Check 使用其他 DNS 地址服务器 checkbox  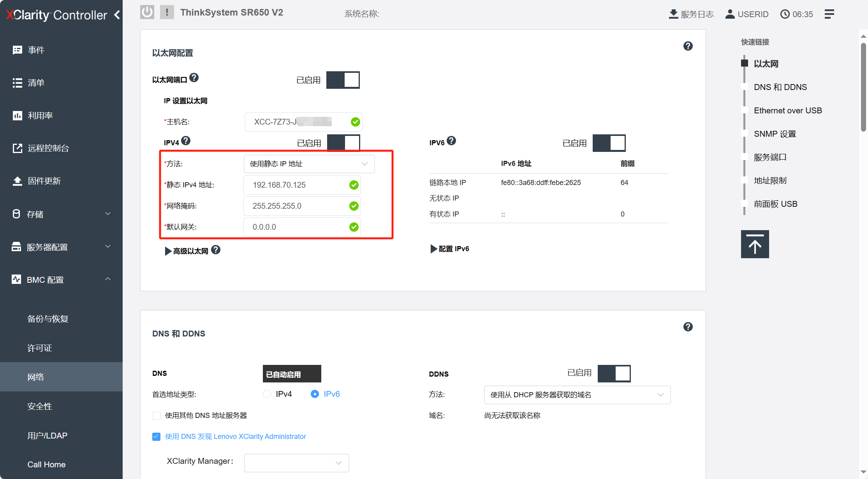[156, 416]
